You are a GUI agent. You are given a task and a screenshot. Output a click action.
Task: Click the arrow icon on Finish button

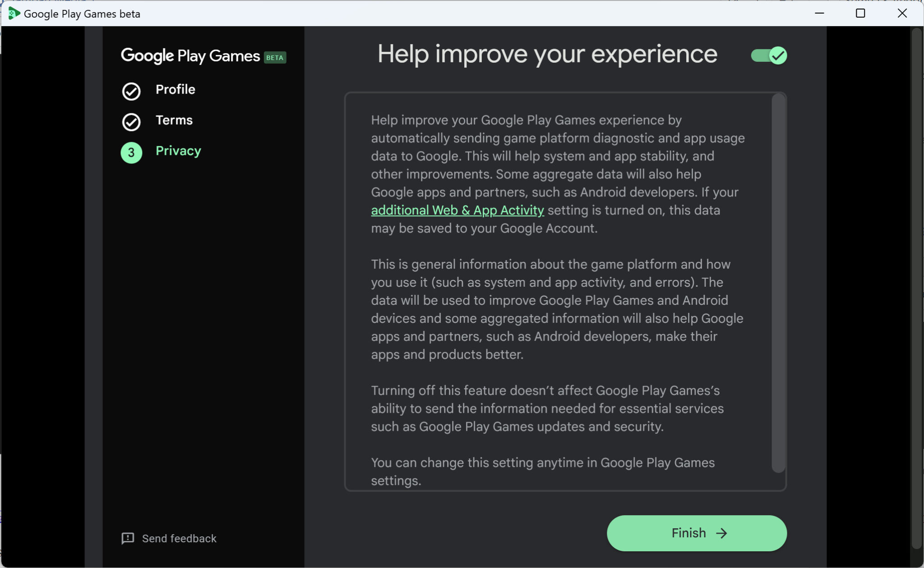[x=721, y=533]
